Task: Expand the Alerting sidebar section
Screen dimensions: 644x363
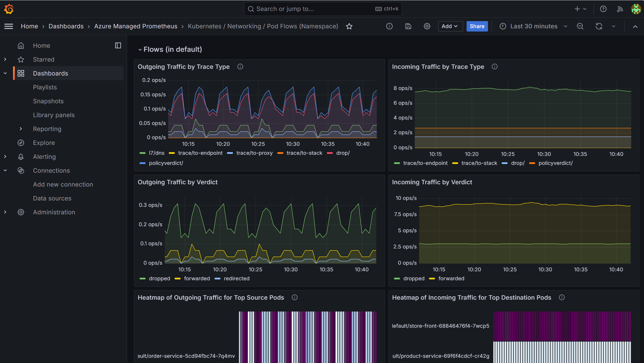Action: tap(5, 156)
